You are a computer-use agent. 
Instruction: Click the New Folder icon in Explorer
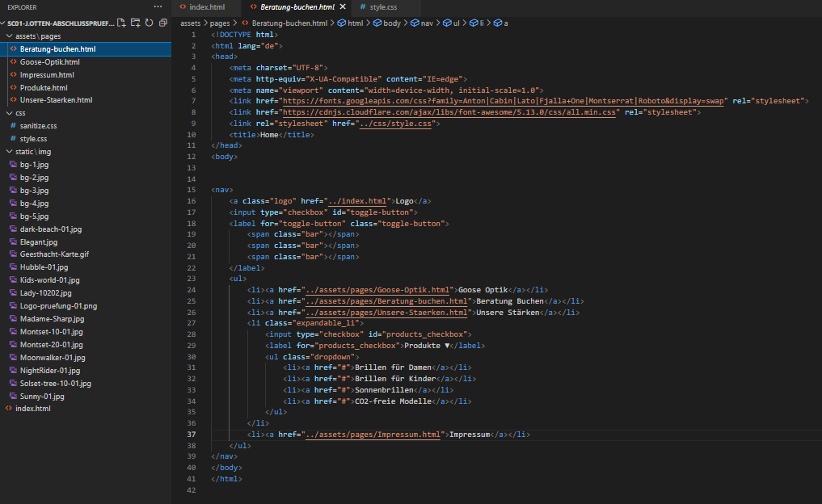click(x=134, y=23)
